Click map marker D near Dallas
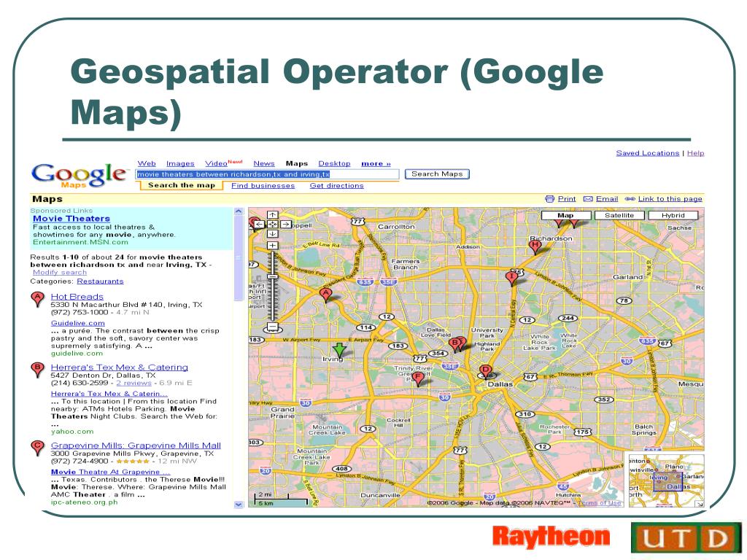The image size is (747, 560). (485, 371)
